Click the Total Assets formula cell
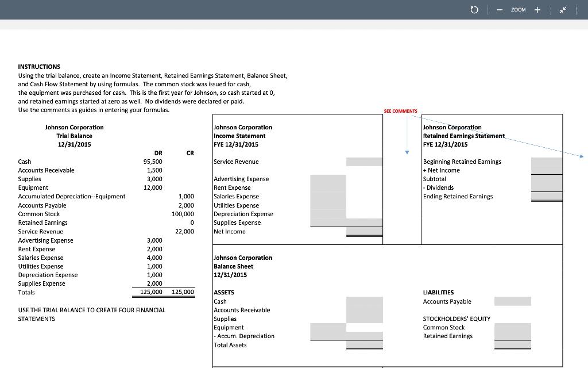The height and width of the screenshot is (368, 588). pyautogui.click(x=363, y=344)
